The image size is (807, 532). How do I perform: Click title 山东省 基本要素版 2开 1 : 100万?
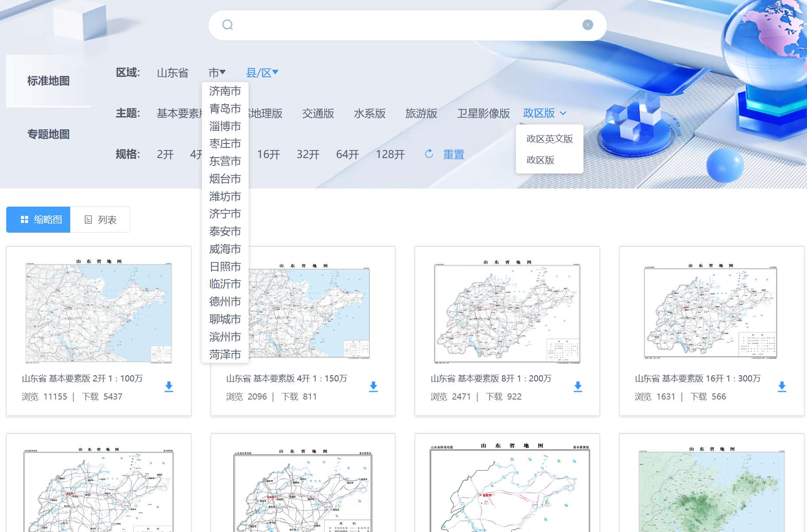coord(82,378)
